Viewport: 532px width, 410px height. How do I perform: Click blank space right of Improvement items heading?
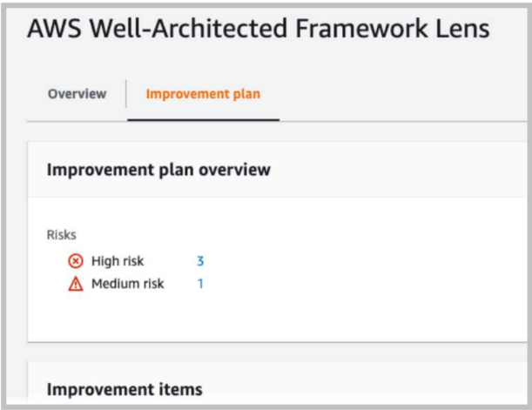click(365, 389)
